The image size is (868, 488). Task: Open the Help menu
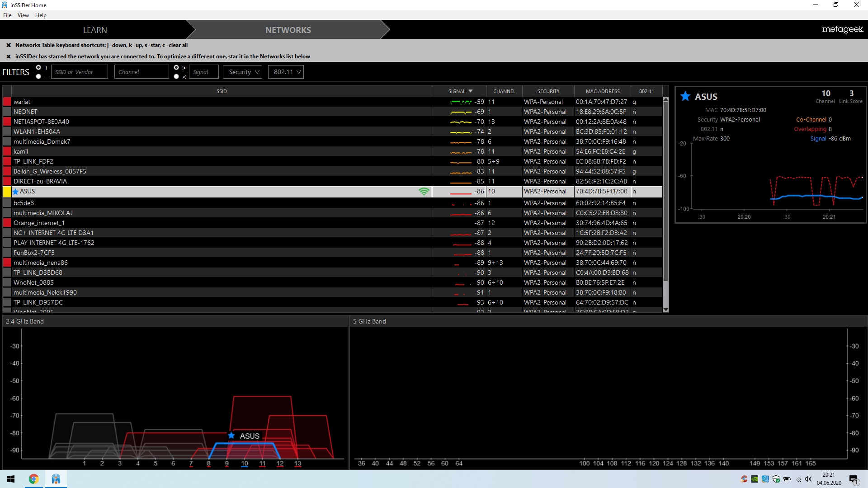click(41, 15)
